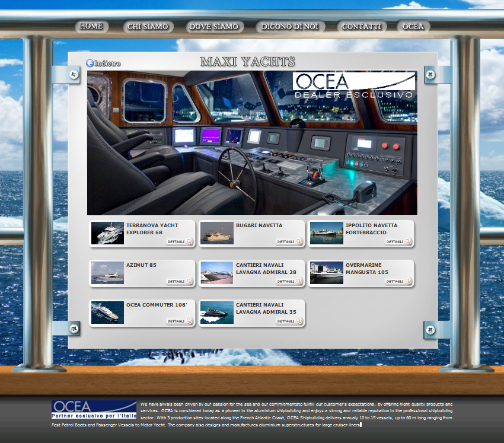This screenshot has width=504, height=443.
Task: Click Dettagli for Ippolito Navetta Fortebraccio
Action: click(x=398, y=241)
